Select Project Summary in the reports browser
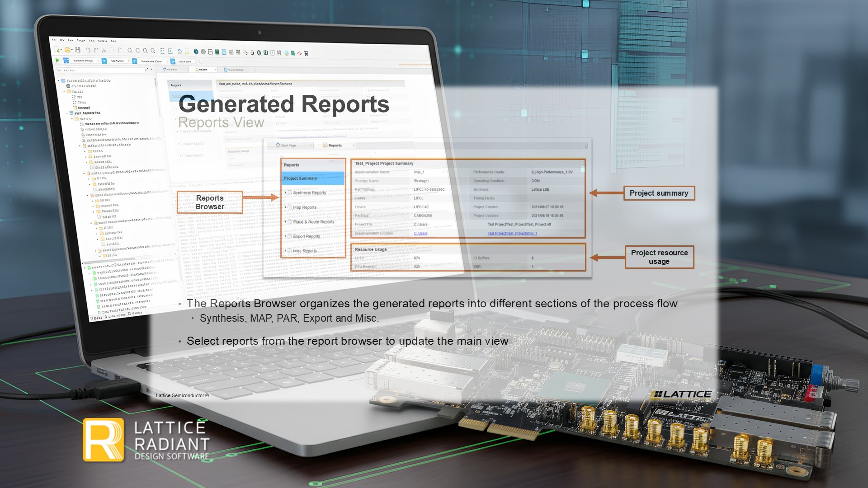868x488 pixels. pyautogui.click(x=313, y=178)
